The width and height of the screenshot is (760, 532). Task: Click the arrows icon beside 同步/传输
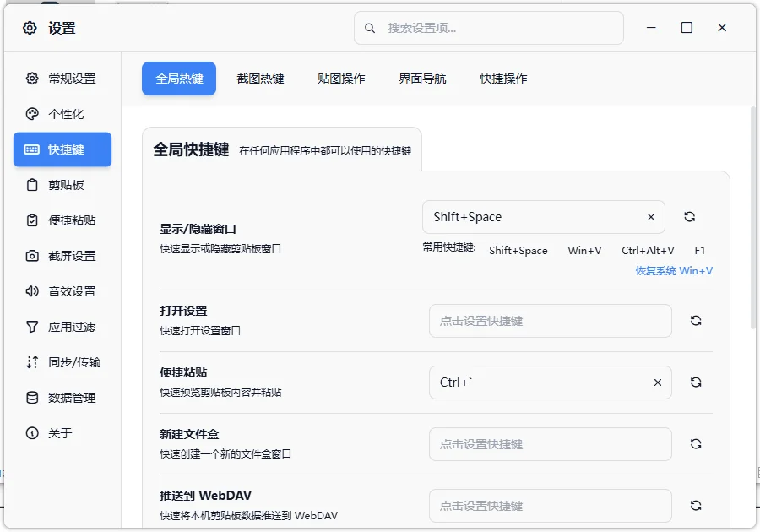[x=32, y=362]
